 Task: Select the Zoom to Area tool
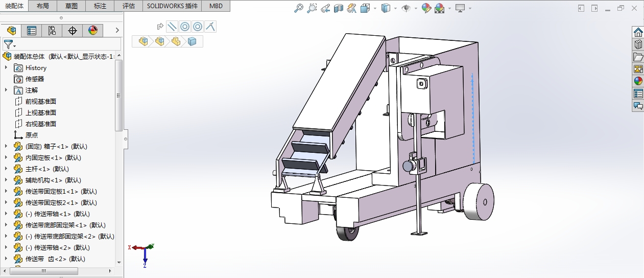click(312, 8)
